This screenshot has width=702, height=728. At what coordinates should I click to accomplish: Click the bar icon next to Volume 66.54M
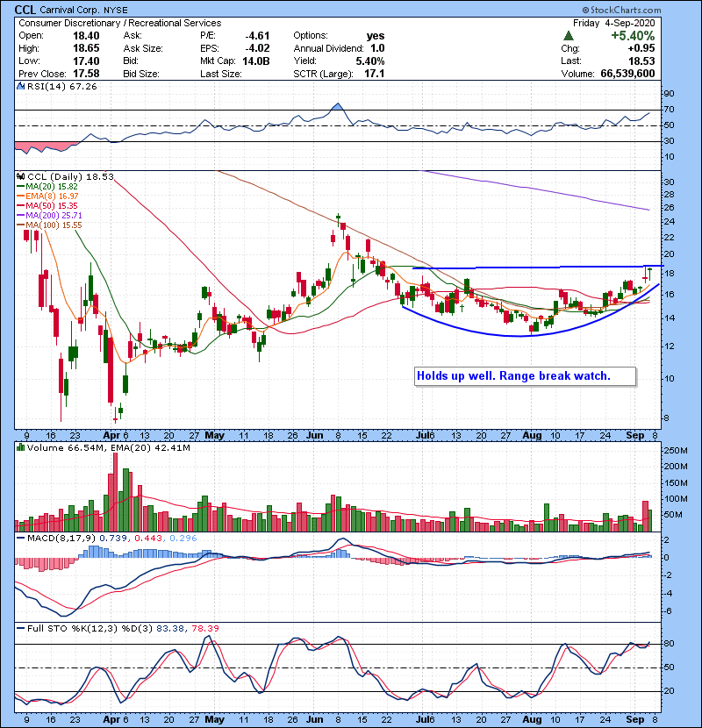coord(20,447)
